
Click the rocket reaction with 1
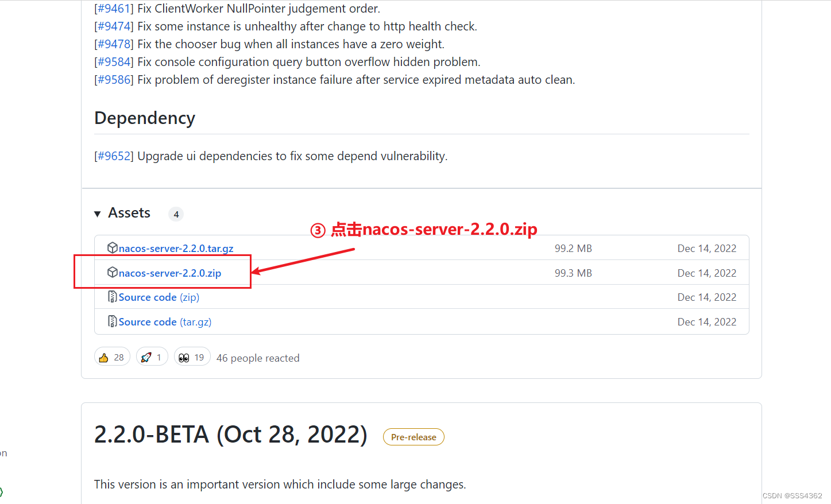point(152,357)
